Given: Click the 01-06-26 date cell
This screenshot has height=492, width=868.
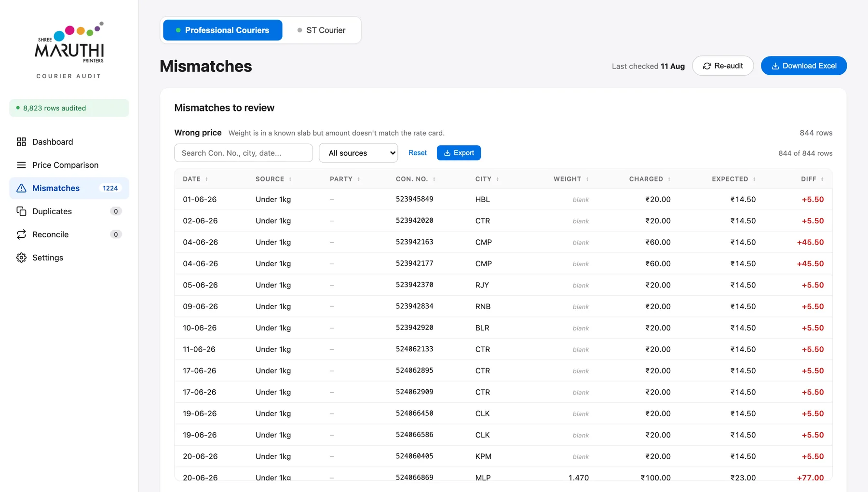Looking at the screenshot, I should 200,199.
